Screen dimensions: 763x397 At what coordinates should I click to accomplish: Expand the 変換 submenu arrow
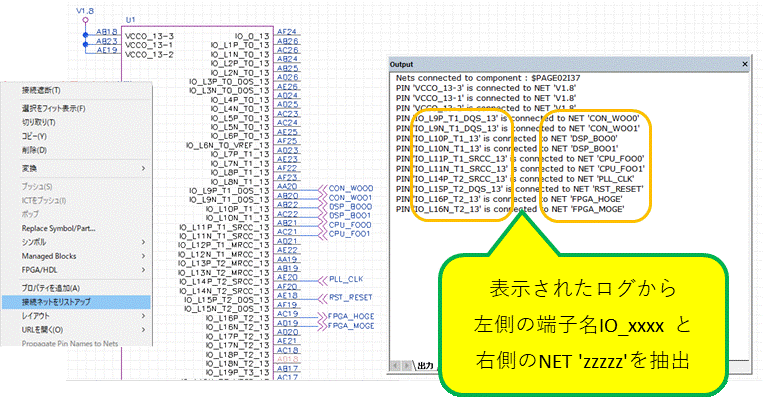(x=143, y=168)
